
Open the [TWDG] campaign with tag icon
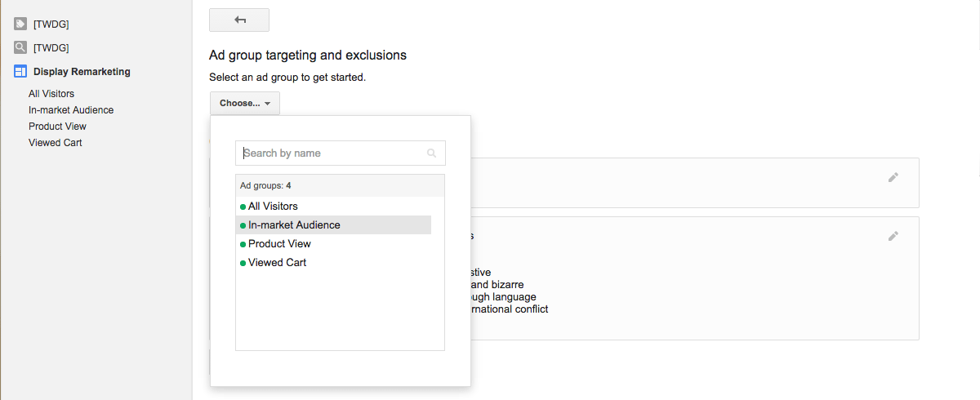tap(51, 24)
